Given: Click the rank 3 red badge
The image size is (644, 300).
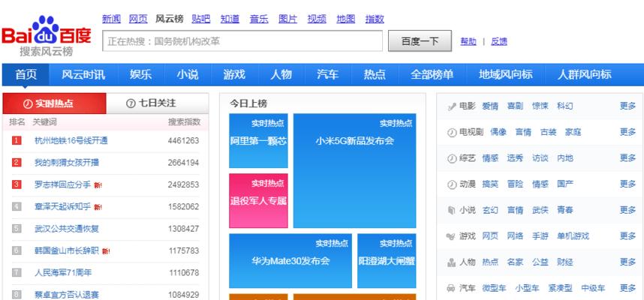Looking at the screenshot, I should click(x=17, y=184).
